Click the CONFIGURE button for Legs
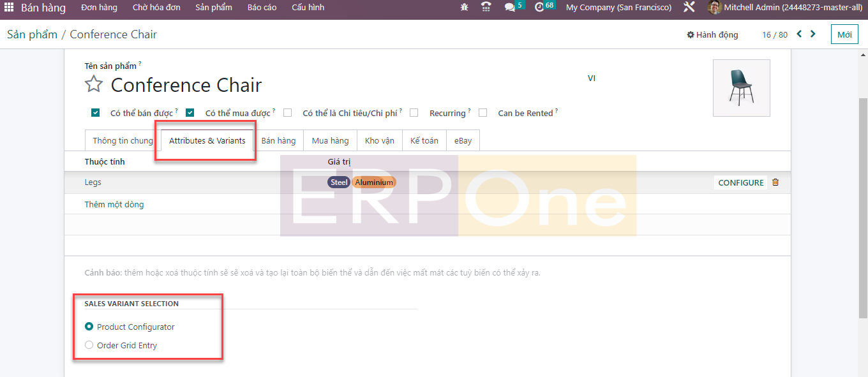This screenshot has height=377, width=868. tap(740, 182)
